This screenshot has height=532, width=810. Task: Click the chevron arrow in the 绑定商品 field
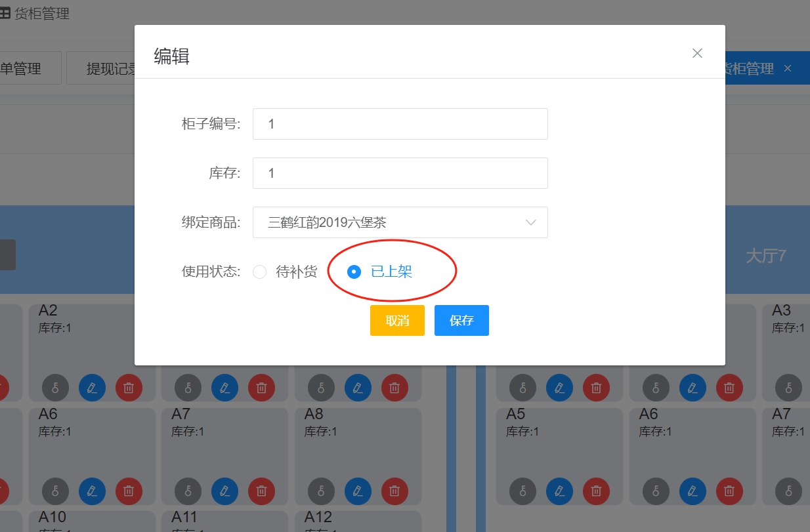click(531, 222)
